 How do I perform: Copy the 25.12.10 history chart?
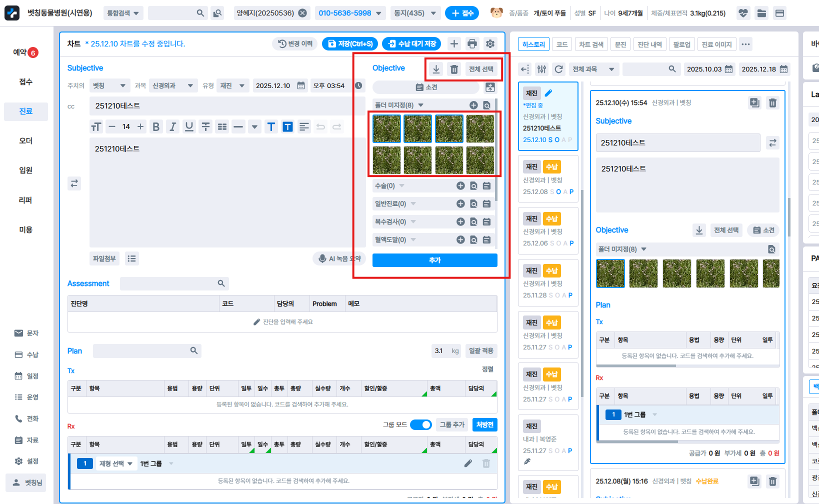(754, 102)
